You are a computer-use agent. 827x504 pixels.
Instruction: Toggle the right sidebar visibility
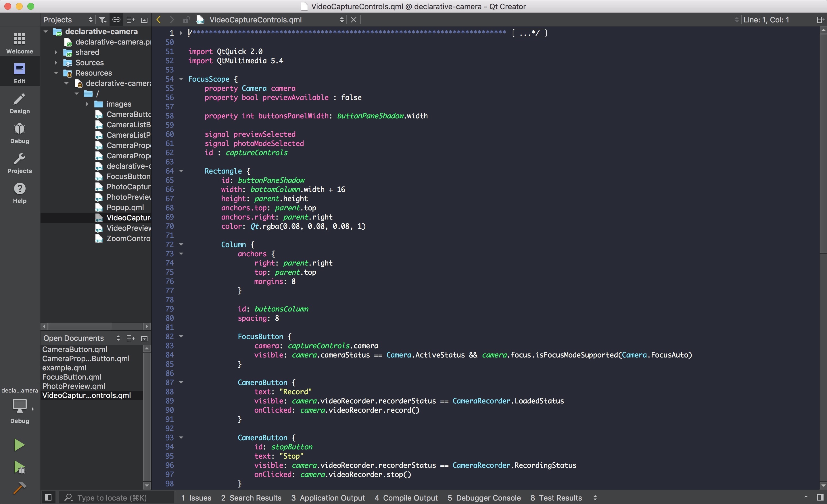(820, 497)
